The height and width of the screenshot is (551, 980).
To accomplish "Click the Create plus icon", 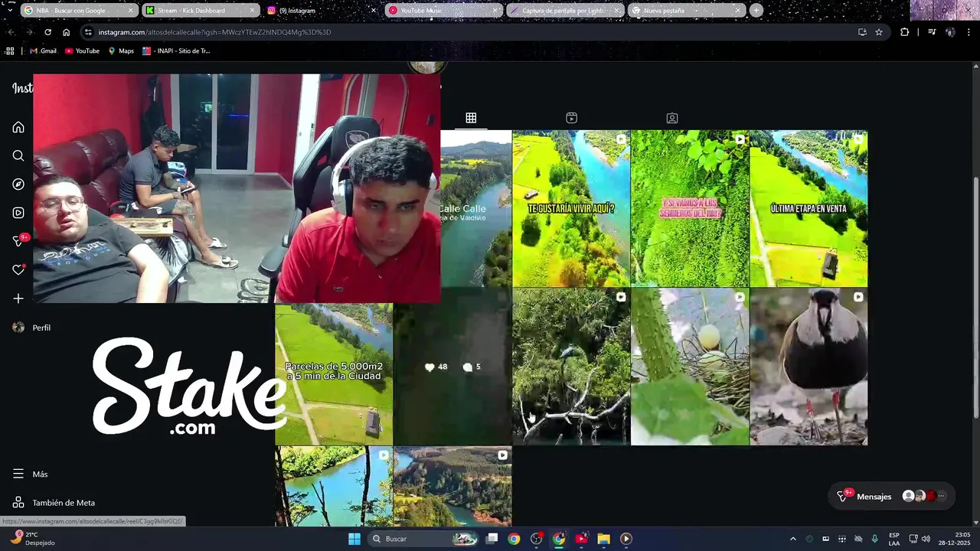I will click(18, 298).
